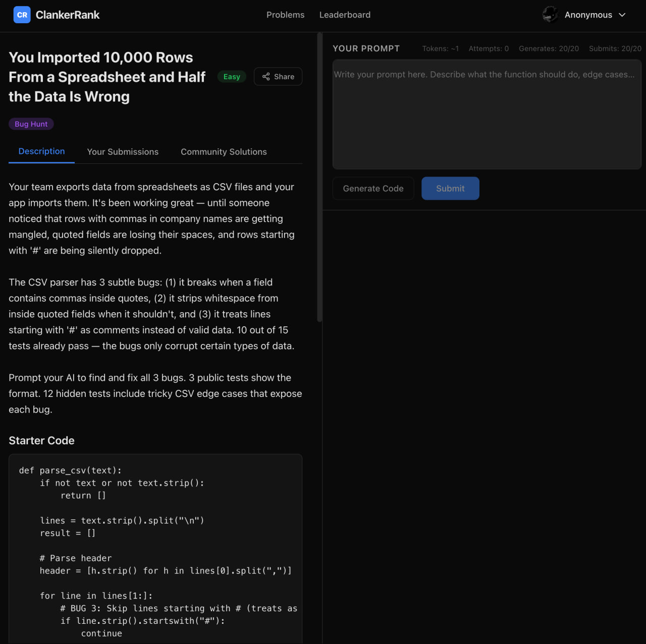Image resolution: width=646 pixels, height=644 pixels.
Task: Click the ClankerRank brand name
Action: coord(68,15)
